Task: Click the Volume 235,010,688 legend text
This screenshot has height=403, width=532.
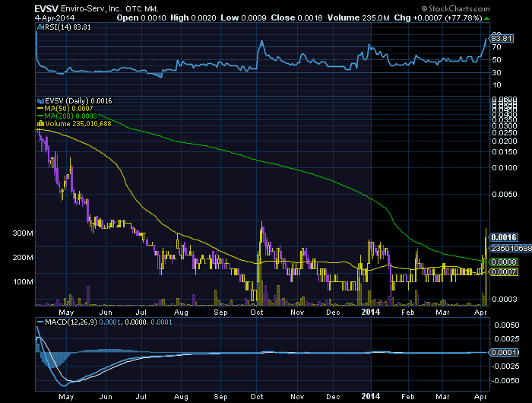Action: (x=78, y=124)
